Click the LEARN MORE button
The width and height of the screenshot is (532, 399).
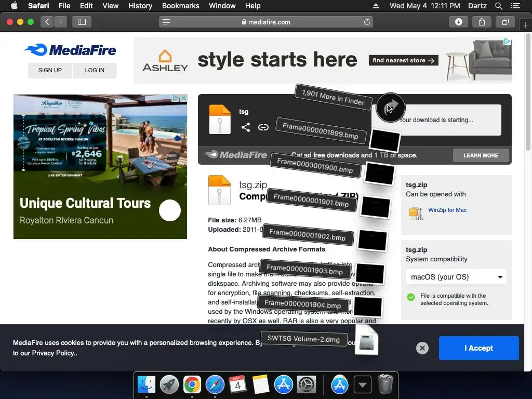pos(481,155)
